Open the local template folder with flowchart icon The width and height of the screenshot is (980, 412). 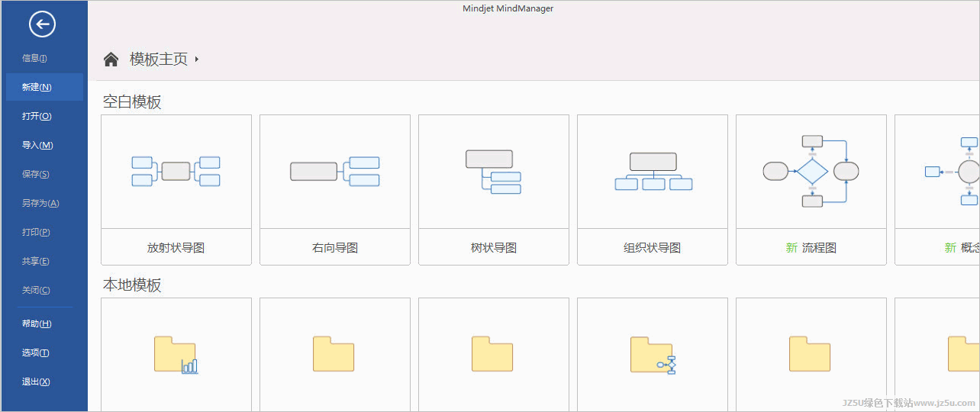coord(653,355)
